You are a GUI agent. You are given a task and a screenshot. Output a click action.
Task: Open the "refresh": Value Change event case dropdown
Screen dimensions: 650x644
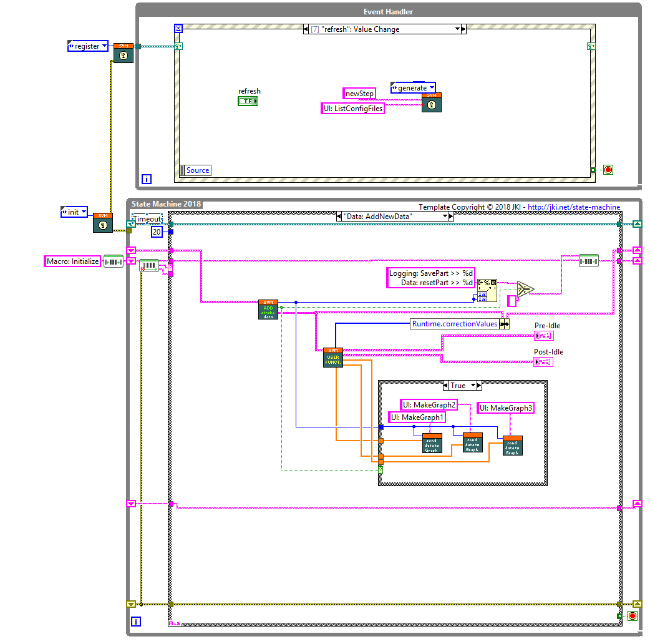[x=457, y=29]
